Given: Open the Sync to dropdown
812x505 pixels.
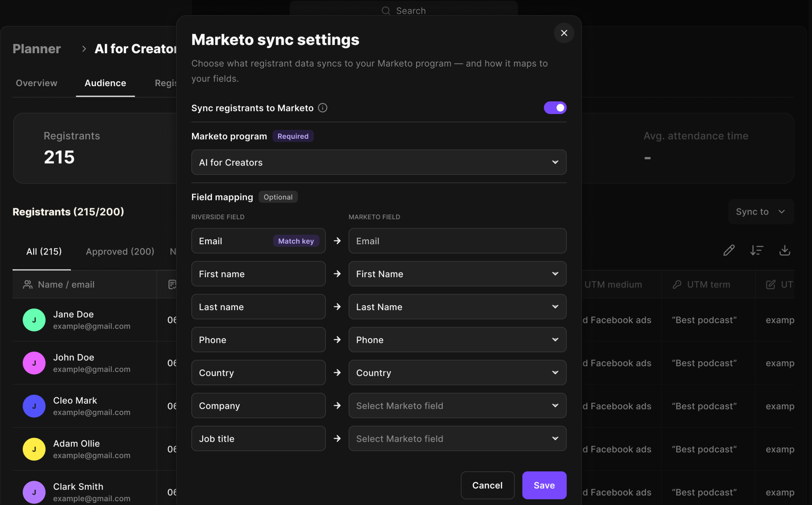Looking at the screenshot, I should coord(761,212).
